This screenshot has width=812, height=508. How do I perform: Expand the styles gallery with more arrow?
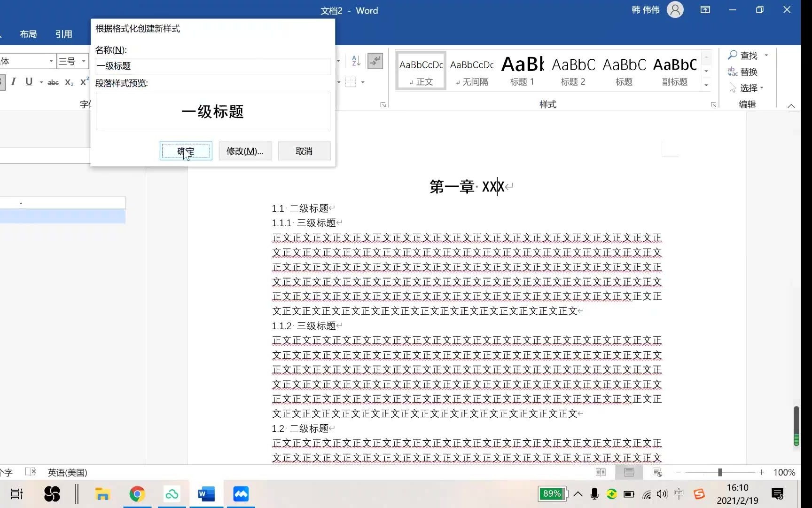click(x=706, y=84)
